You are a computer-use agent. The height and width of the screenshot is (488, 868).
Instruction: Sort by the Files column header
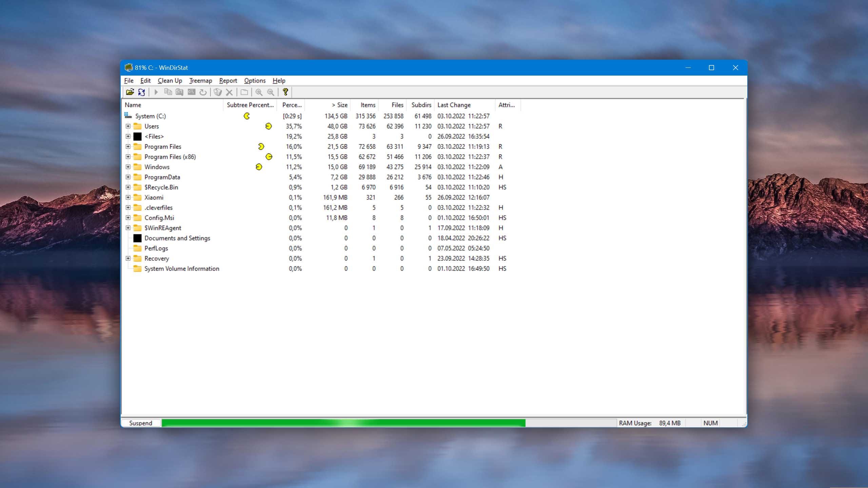[x=392, y=105]
